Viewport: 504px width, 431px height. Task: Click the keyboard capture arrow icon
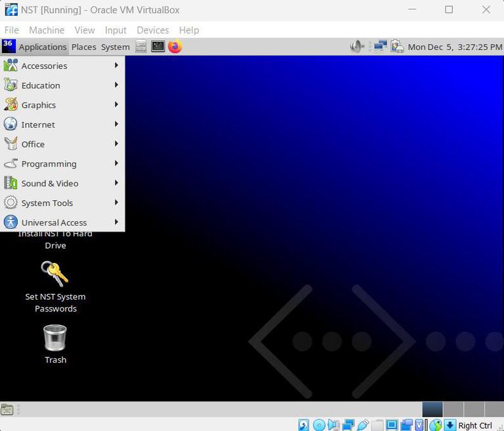click(450, 425)
